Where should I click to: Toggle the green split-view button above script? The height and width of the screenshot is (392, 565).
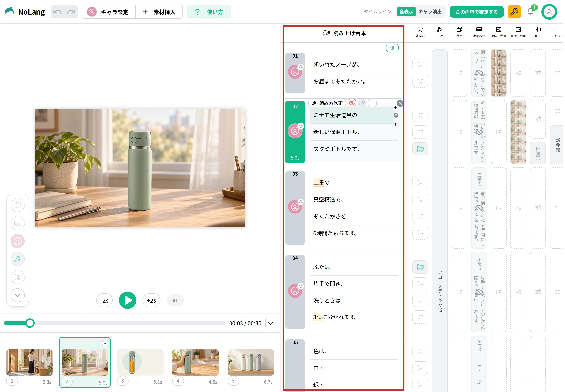click(392, 48)
